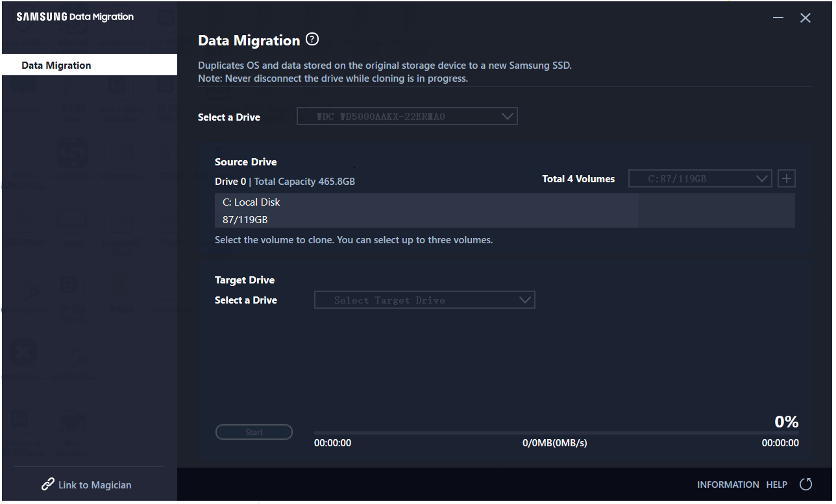
Task: Click the 'Source Drive' heading
Action: [246, 162]
